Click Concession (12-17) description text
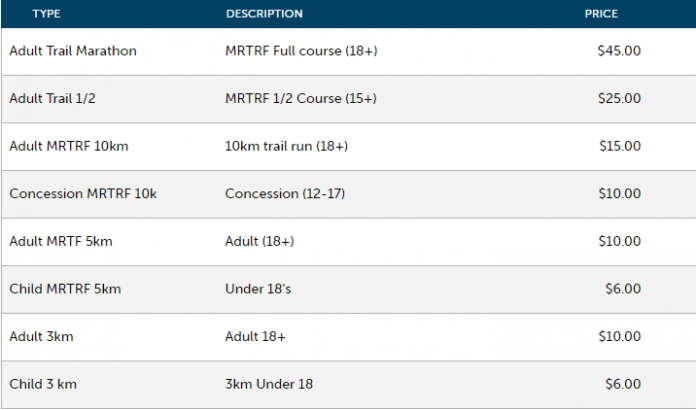Viewport: 696px width, 410px height. tap(285, 193)
